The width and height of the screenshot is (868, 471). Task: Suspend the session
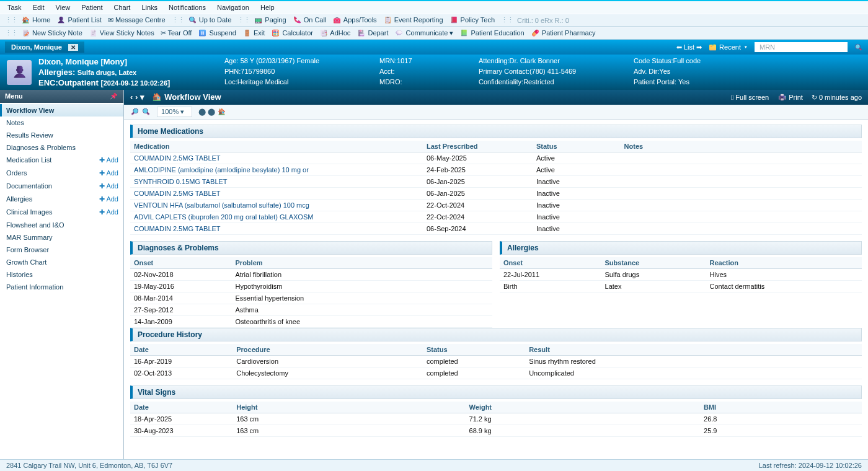217,33
